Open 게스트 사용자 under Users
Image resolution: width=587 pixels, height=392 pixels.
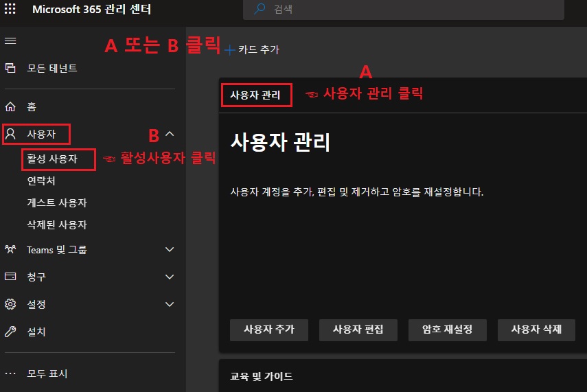57,203
